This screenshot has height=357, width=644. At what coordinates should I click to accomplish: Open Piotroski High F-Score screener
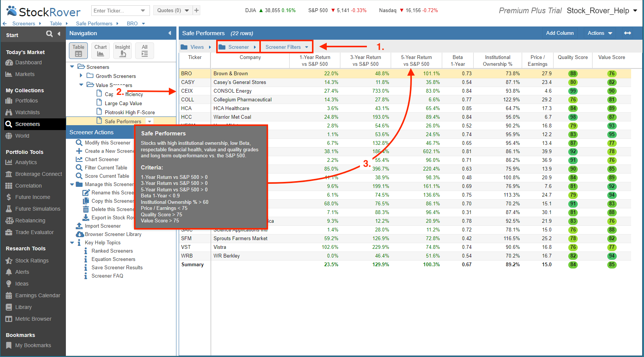[x=129, y=112]
